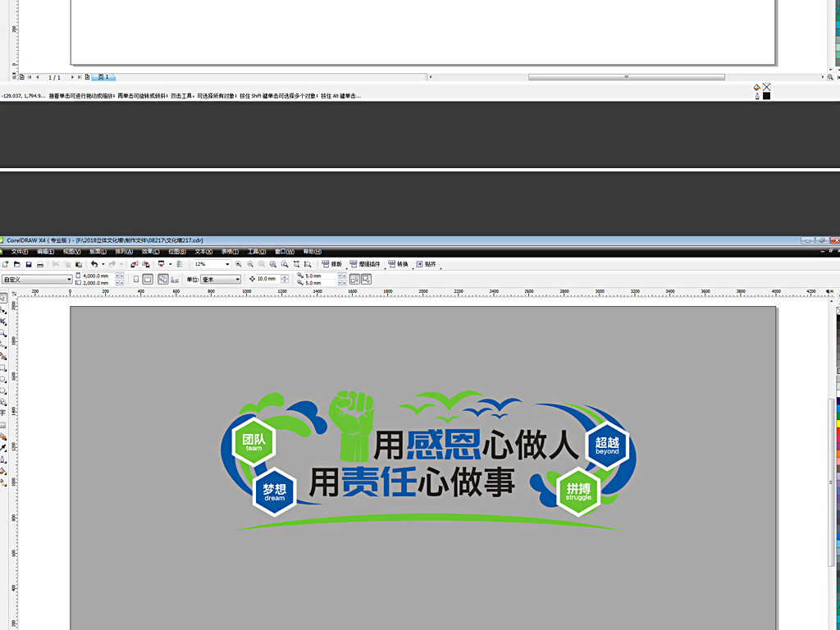
Task: Click the Save icon on the toolbar
Action: (x=27, y=264)
